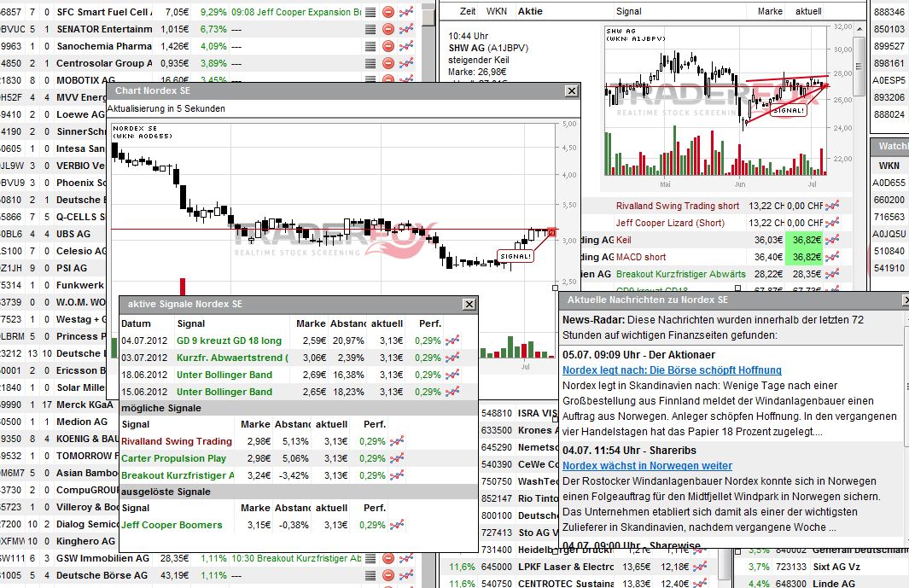Remove Deutsche Börse AG with red minus icon
909x588 pixels.
point(387,575)
